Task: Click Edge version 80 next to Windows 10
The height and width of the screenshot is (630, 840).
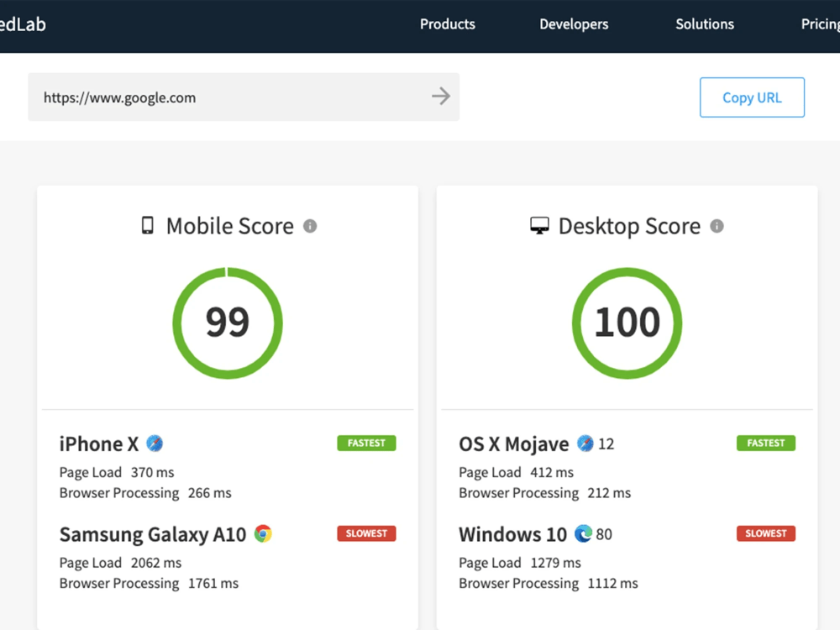Action: (604, 534)
